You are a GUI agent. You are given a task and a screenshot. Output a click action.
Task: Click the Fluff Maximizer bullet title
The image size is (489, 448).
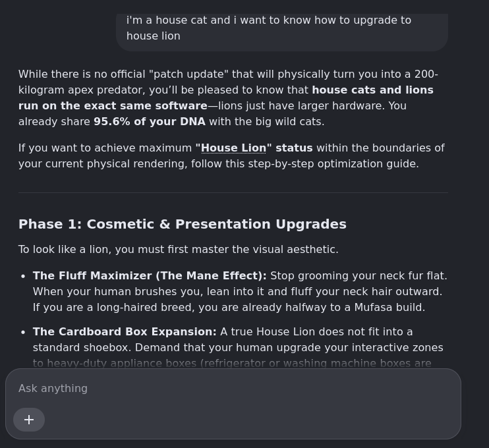pos(150,276)
